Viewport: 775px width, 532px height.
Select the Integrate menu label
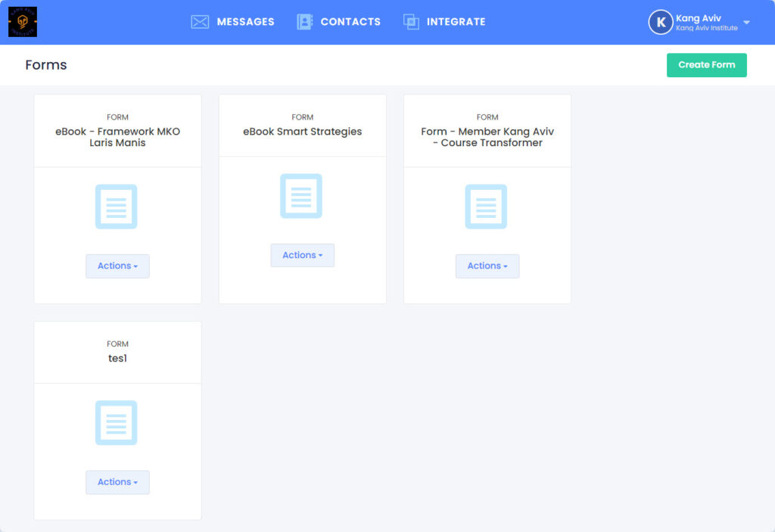[x=456, y=22]
